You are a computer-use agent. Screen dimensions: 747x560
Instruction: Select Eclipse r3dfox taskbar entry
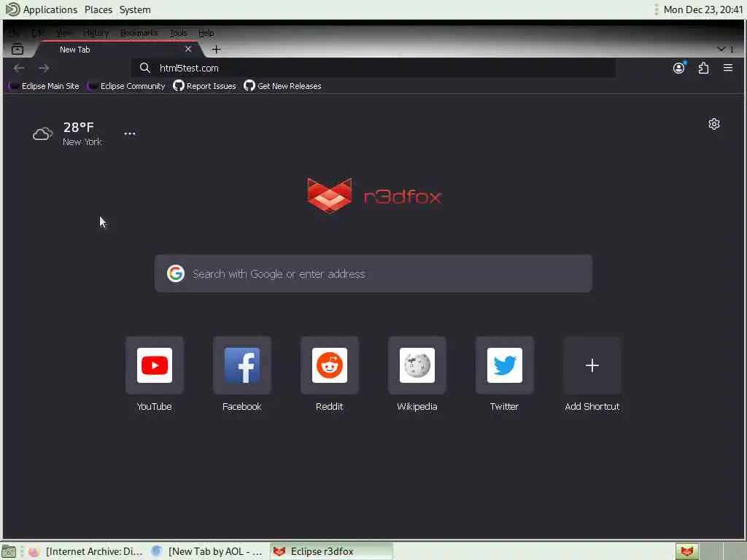click(331, 551)
